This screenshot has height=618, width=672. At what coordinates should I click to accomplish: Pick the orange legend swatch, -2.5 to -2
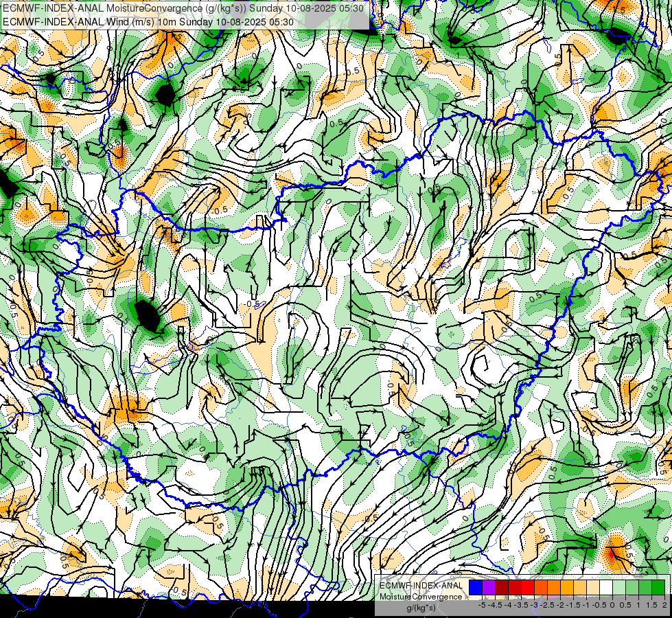(554, 588)
